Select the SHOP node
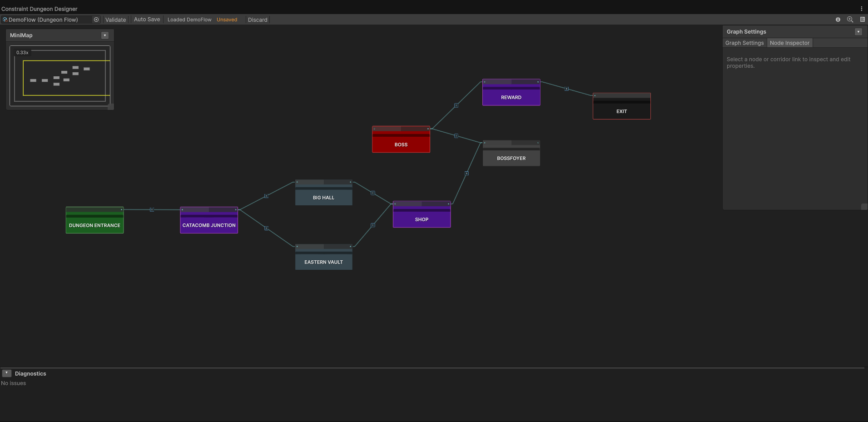This screenshot has width=868, height=422. click(x=422, y=214)
